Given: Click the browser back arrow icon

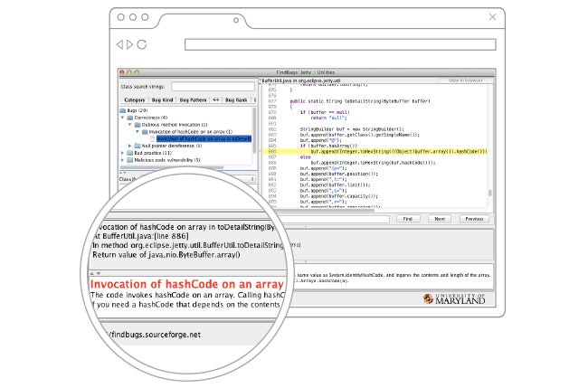Looking at the screenshot, I should pos(119,44).
